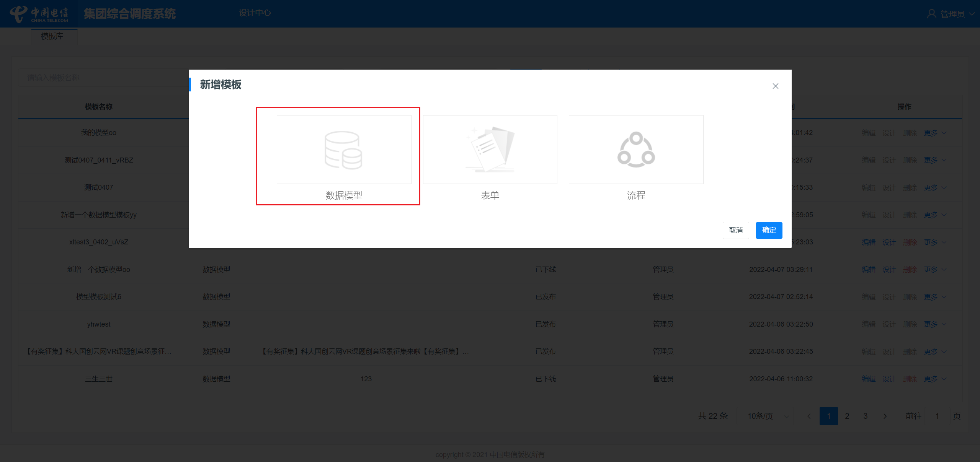Select the 数据模型 database icon card
The width and height of the screenshot is (980, 462).
click(344, 150)
